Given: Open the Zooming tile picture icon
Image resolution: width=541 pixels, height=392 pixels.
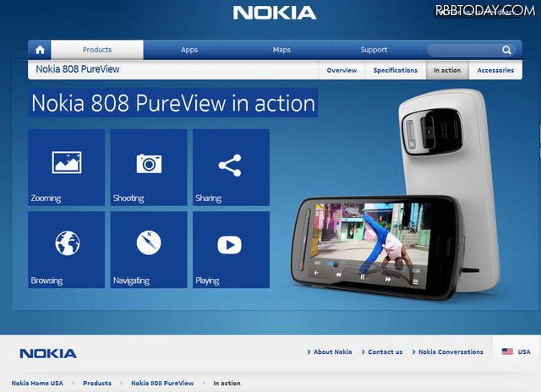Looking at the screenshot, I should (67, 162).
